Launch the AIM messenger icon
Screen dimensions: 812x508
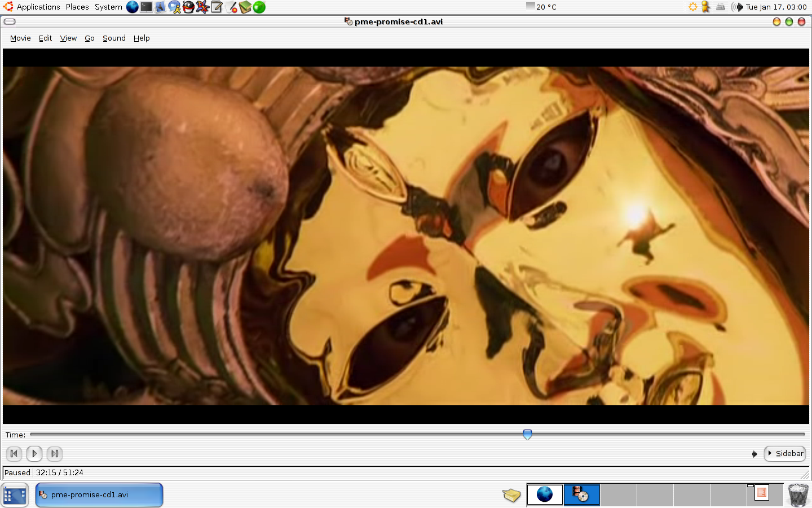[175, 7]
